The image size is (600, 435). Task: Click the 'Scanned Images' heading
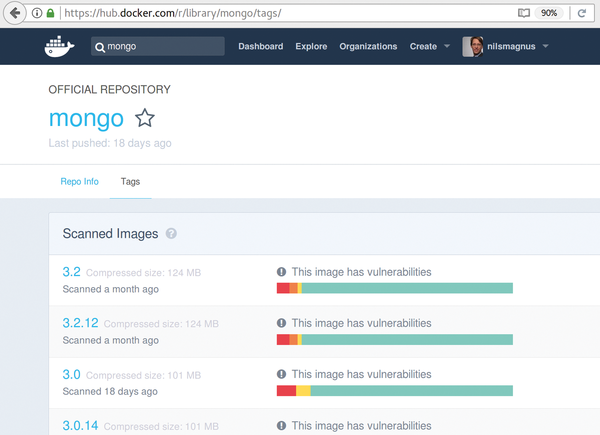tap(110, 233)
